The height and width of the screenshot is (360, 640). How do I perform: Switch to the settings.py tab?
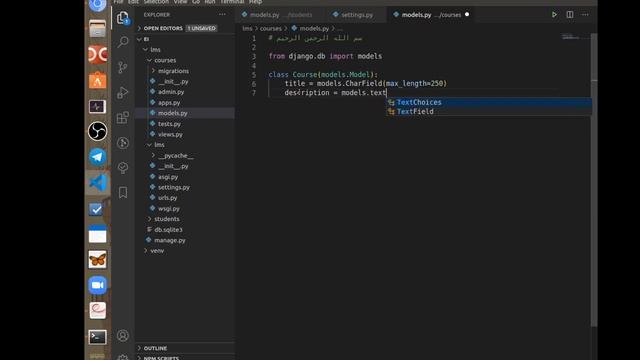[357, 15]
